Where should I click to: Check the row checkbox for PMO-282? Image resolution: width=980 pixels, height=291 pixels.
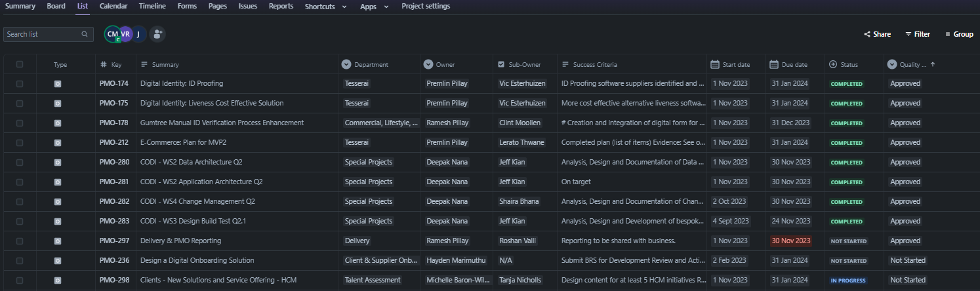pos(20,202)
